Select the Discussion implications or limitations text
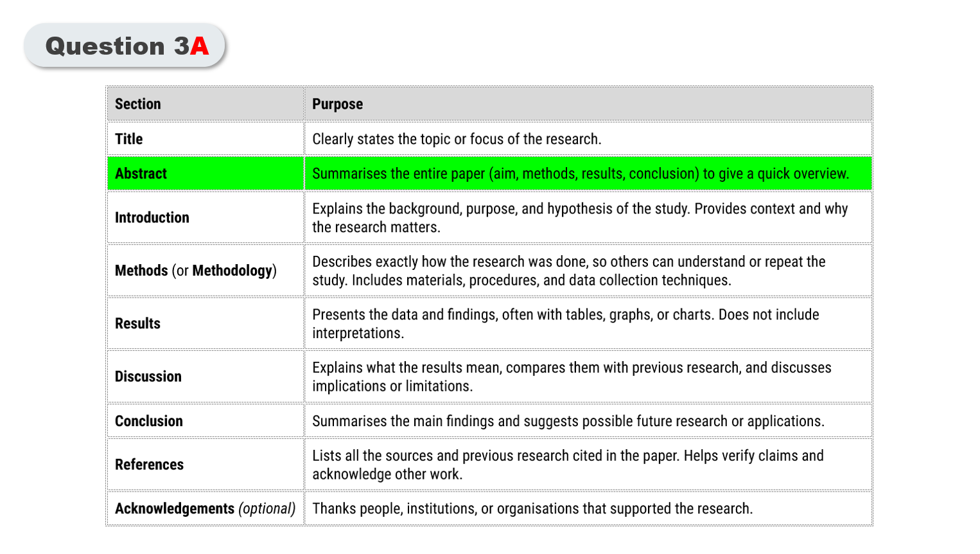The image size is (980, 554). pos(572,377)
